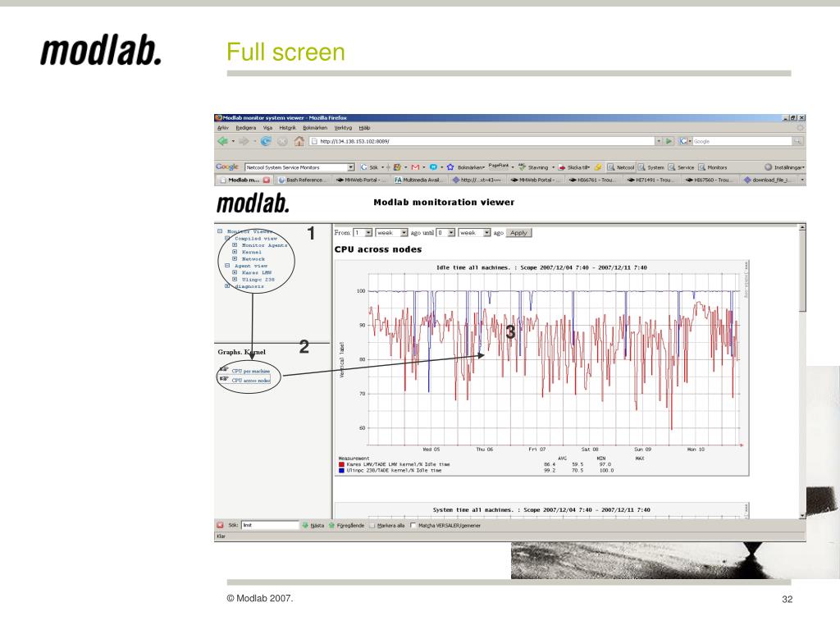Click the PageRank indicator in Google toolbar
The width and height of the screenshot is (840, 630).
coord(498,167)
